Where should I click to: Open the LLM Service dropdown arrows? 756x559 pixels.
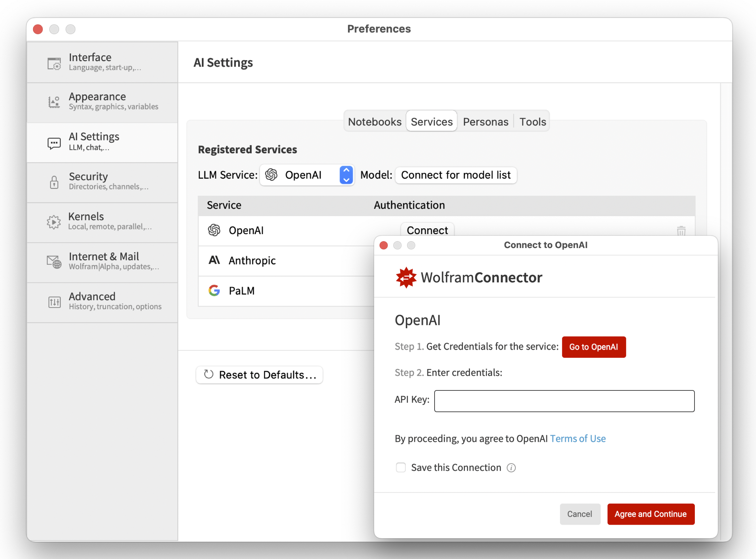[x=346, y=175]
